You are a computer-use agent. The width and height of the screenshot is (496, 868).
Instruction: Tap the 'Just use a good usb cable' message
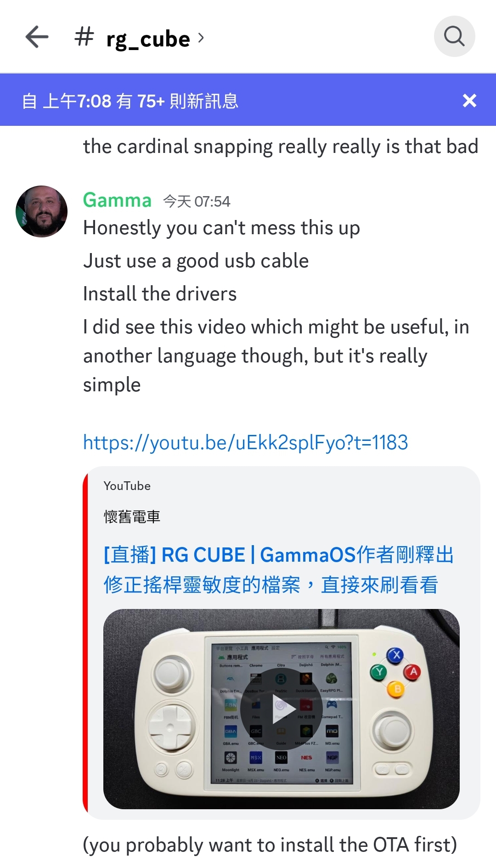[x=196, y=261]
